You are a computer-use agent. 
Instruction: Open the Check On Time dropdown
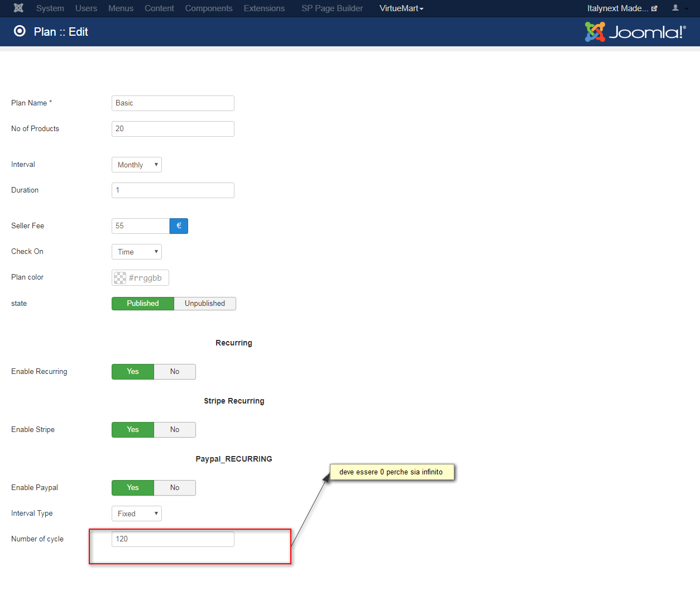coord(137,252)
